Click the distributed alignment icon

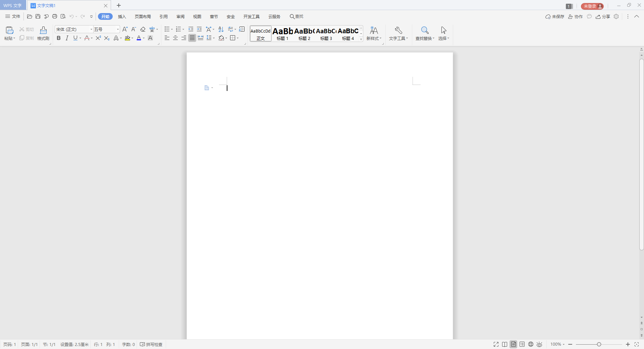[201, 38]
